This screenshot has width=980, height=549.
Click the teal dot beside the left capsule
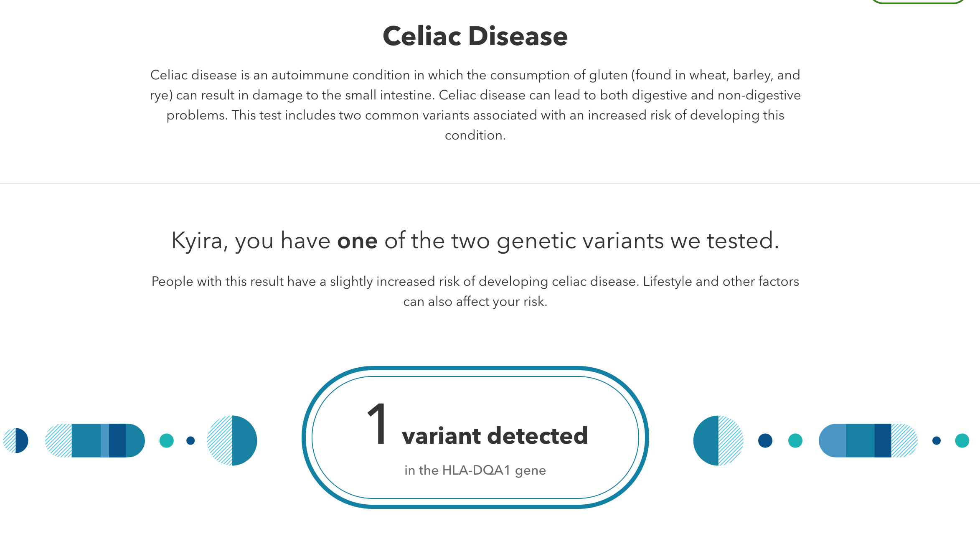coord(167,440)
